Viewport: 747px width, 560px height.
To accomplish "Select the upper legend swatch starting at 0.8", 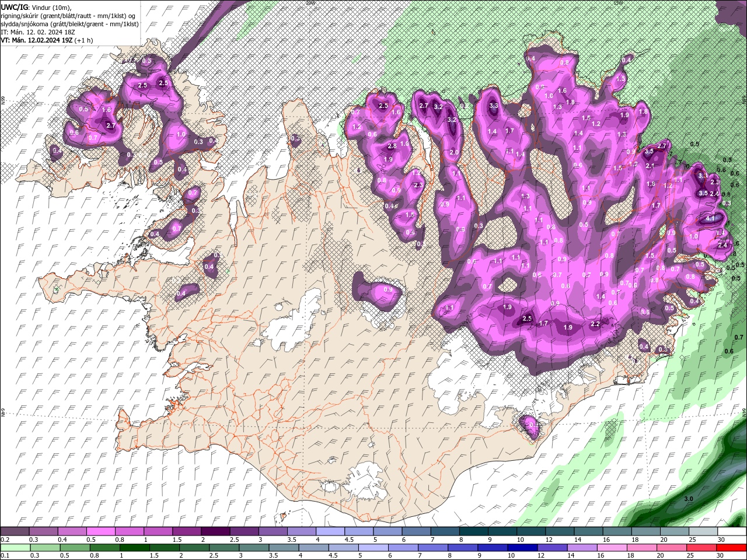I will pyautogui.click(x=129, y=531).
